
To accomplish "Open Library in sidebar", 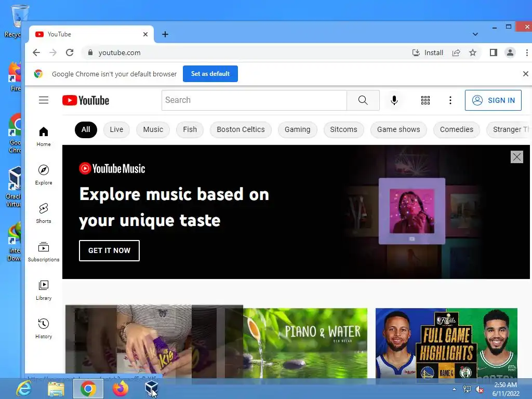I will (x=44, y=290).
